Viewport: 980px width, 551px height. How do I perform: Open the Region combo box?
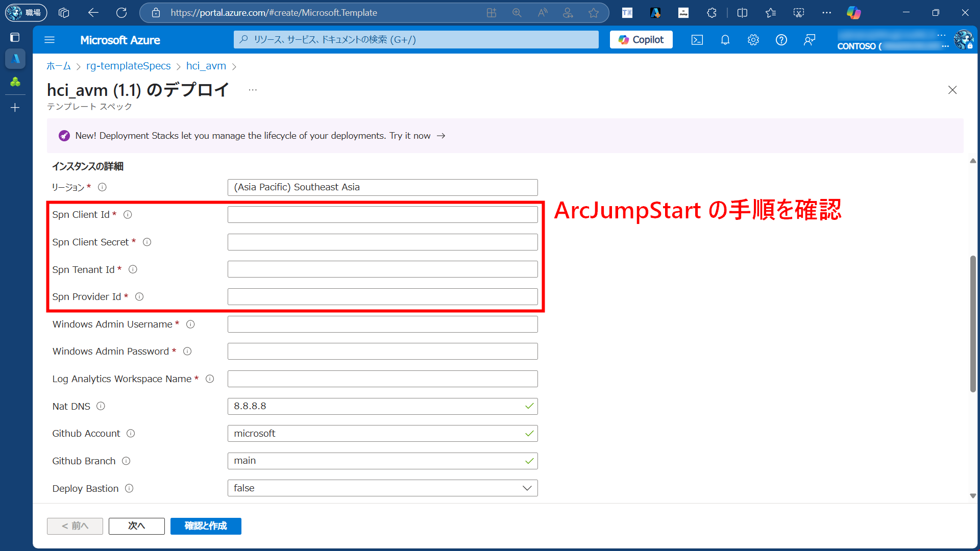[x=382, y=187]
